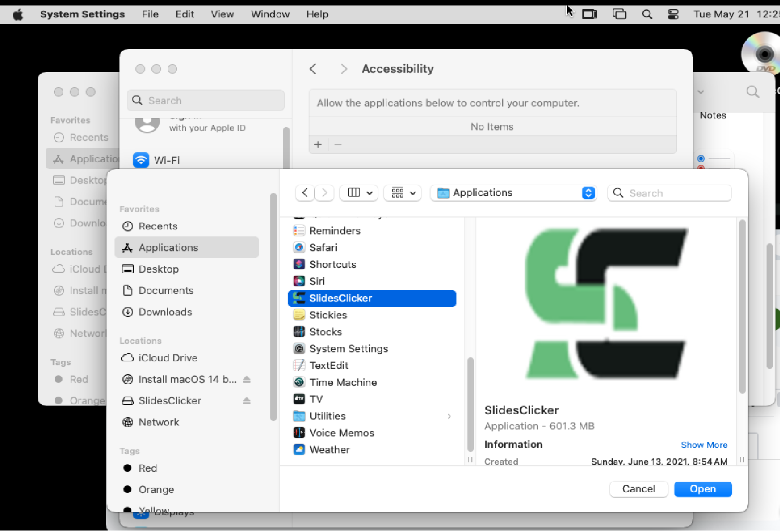Open the column view options dropdown
The height and width of the screenshot is (532, 780).
(359, 193)
